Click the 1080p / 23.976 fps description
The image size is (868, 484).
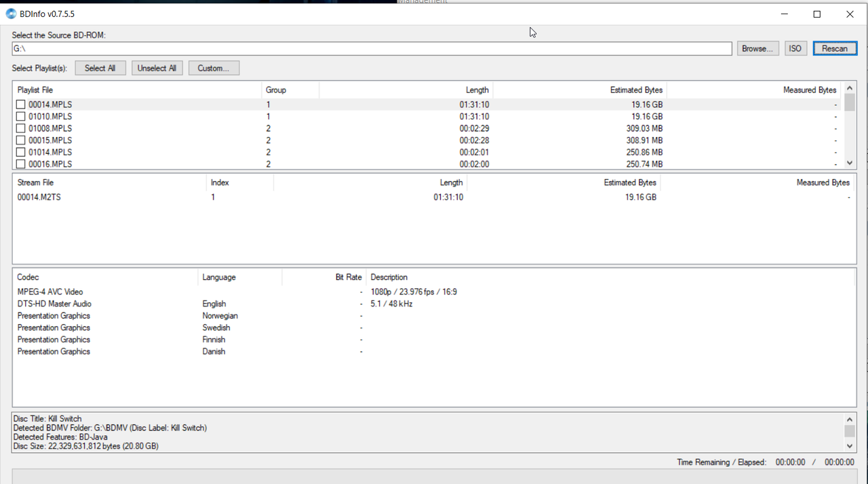pyautogui.click(x=414, y=292)
